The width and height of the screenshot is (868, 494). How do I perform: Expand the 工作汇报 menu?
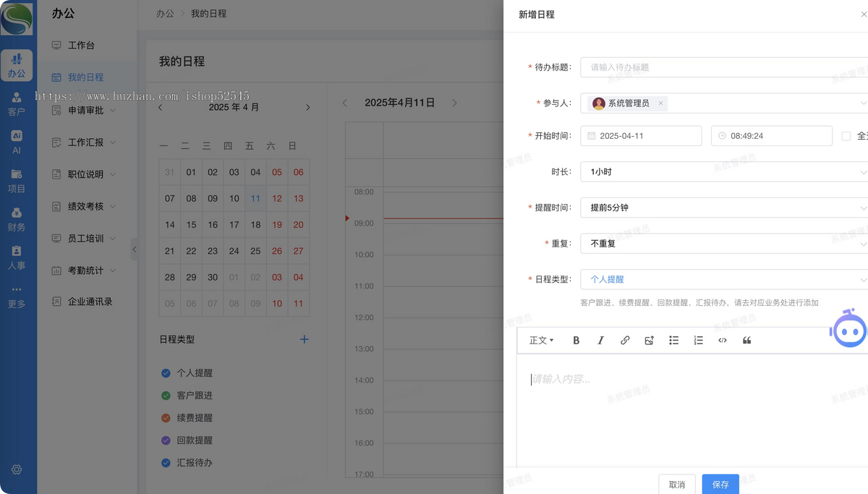click(87, 142)
